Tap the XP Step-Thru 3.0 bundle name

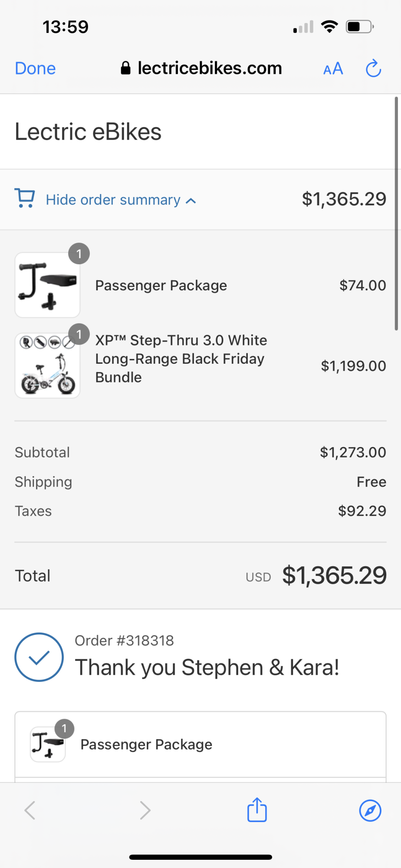181,359
